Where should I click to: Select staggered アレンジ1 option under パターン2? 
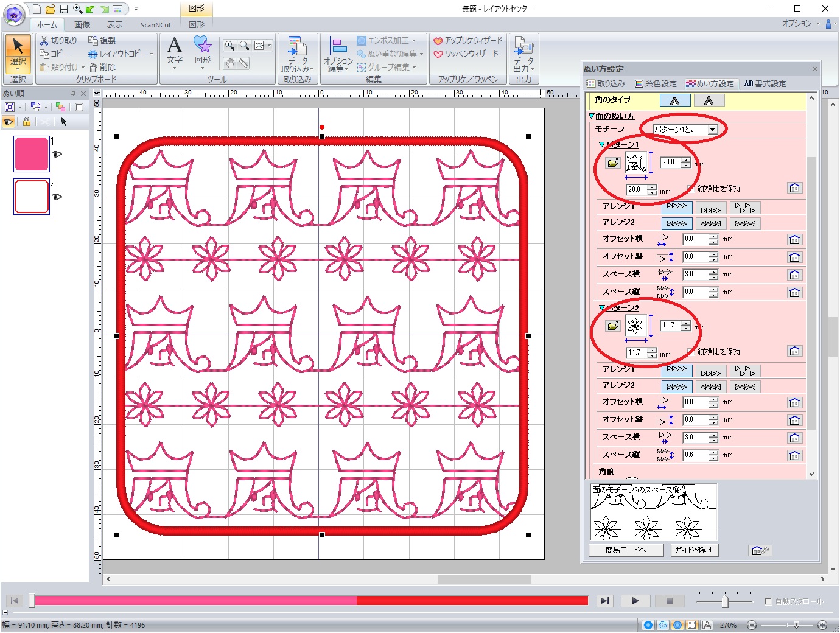(x=745, y=371)
